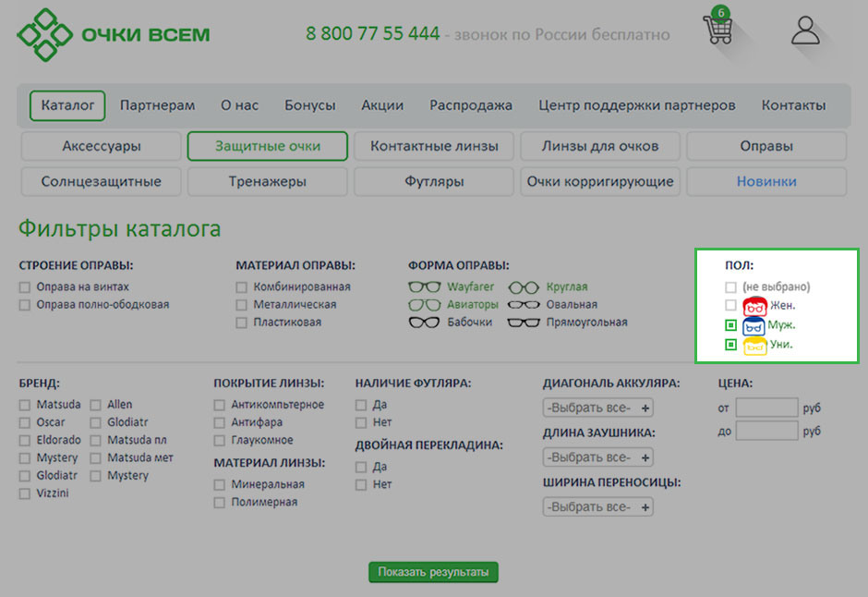Select the Авиаторы frame shape icon

pyautogui.click(x=425, y=304)
